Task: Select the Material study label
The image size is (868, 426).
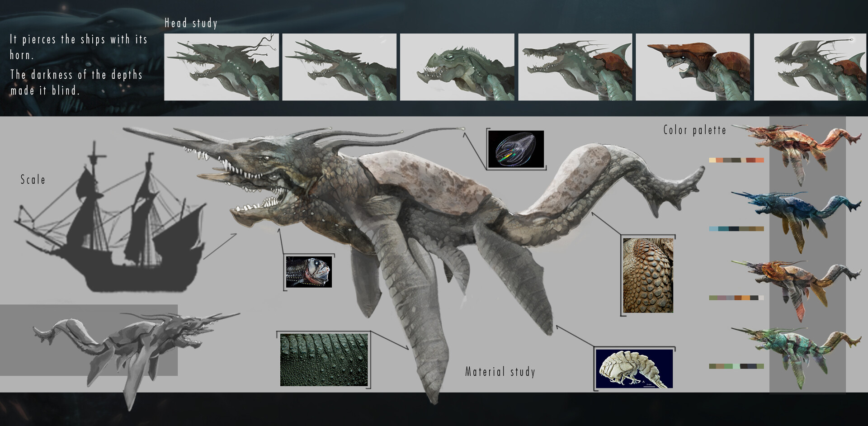Action: (x=500, y=372)
